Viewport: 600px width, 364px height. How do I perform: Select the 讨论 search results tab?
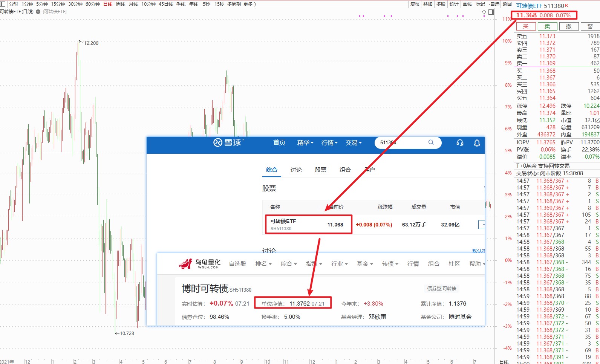(x=296, y=170)
